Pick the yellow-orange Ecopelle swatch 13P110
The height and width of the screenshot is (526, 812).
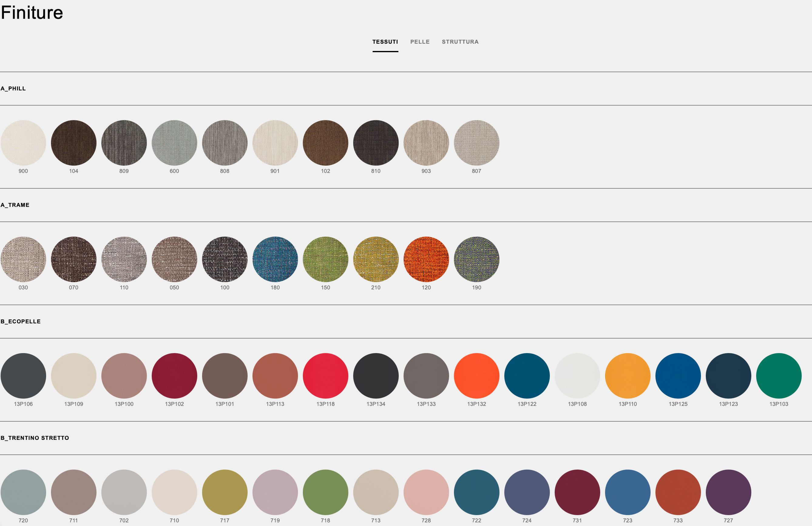[628, 376]
